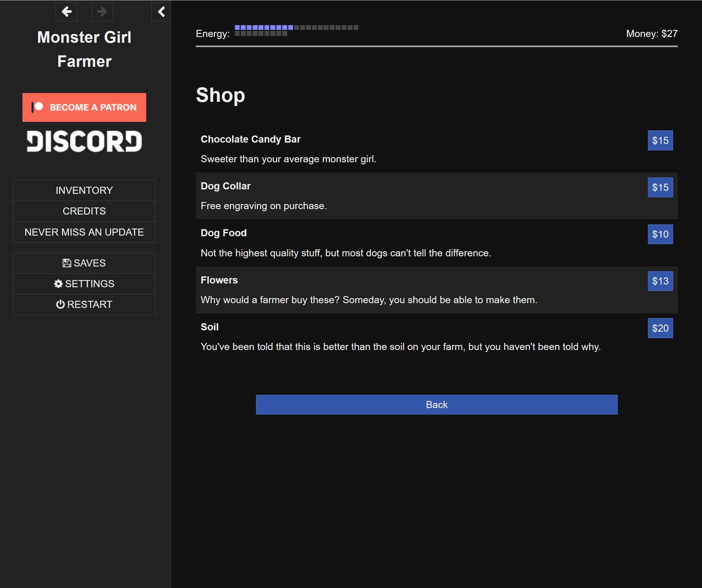Viewport: 702px width, 588px height.
Task: Collapse the sidebar with the chevron
Action: pyautogui.click(x=161, y=12)
